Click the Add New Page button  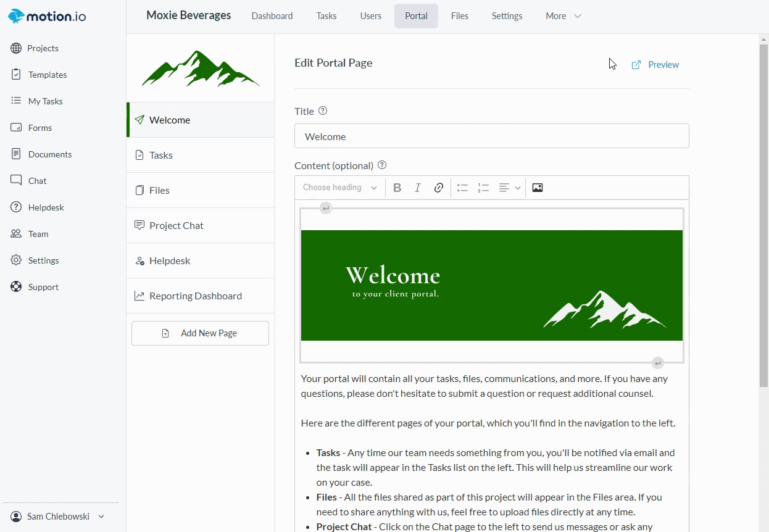coord(200,333)
